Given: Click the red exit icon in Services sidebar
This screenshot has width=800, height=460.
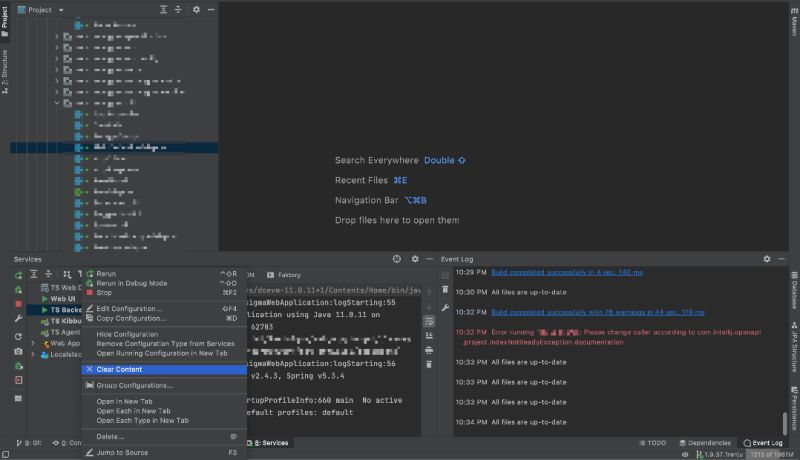Looking at the screenshot, I should 18,380.
